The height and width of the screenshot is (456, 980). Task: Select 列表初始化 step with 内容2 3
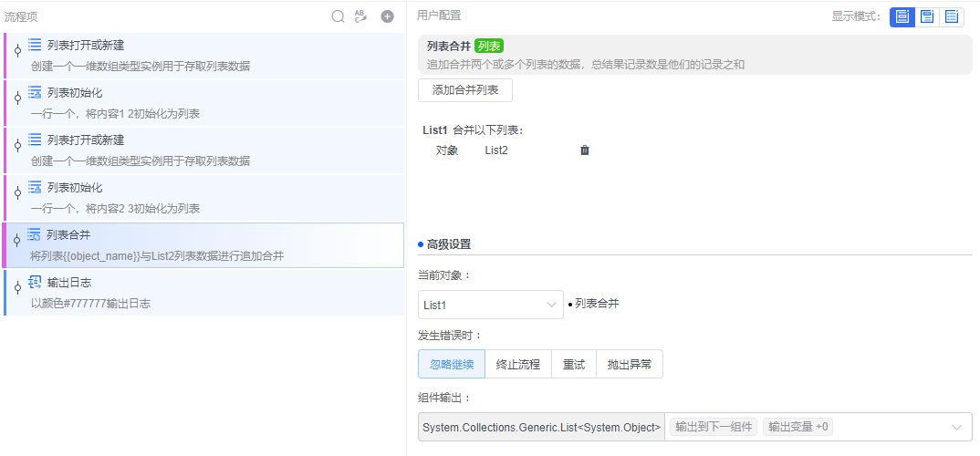(x=203, y=198)
